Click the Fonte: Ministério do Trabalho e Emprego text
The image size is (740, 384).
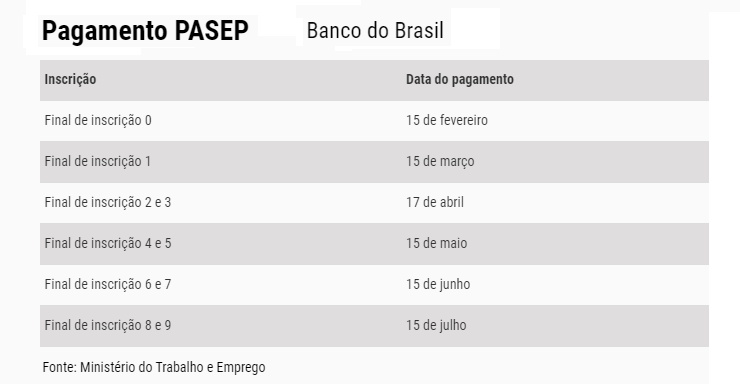point(154,367)
